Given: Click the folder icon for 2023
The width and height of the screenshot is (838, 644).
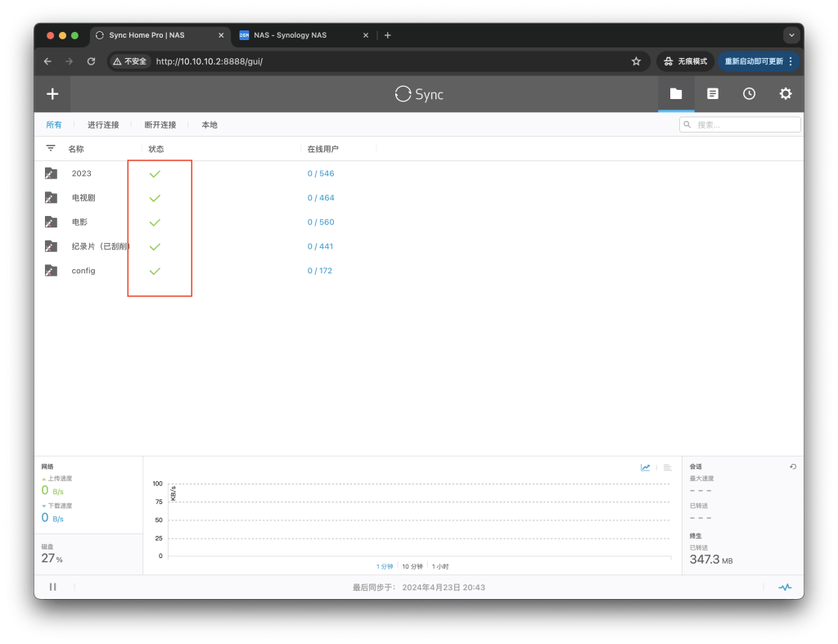Looking at the screenshot, I should (51, 173).
